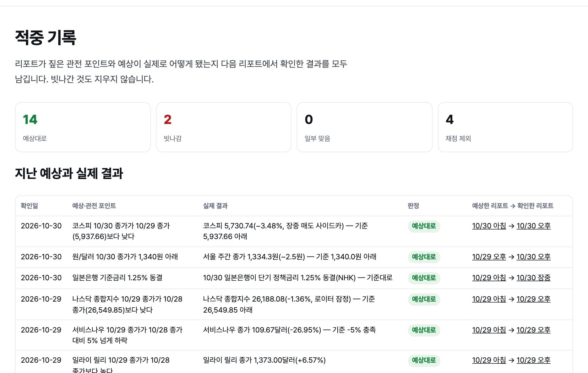Click the result text '일라이 릴리 종가 1,373.00달러(+6.57%)'

(x=264, y=360)
